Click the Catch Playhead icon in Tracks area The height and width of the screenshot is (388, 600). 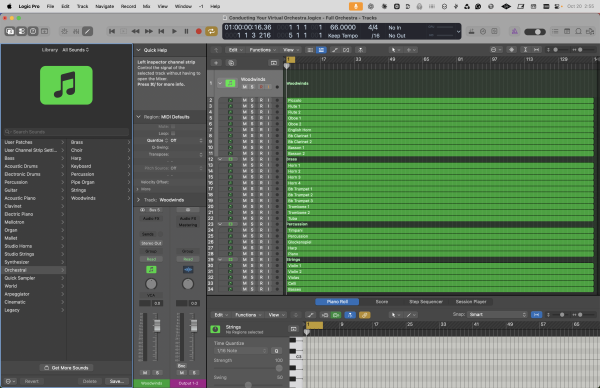(360, 50)
